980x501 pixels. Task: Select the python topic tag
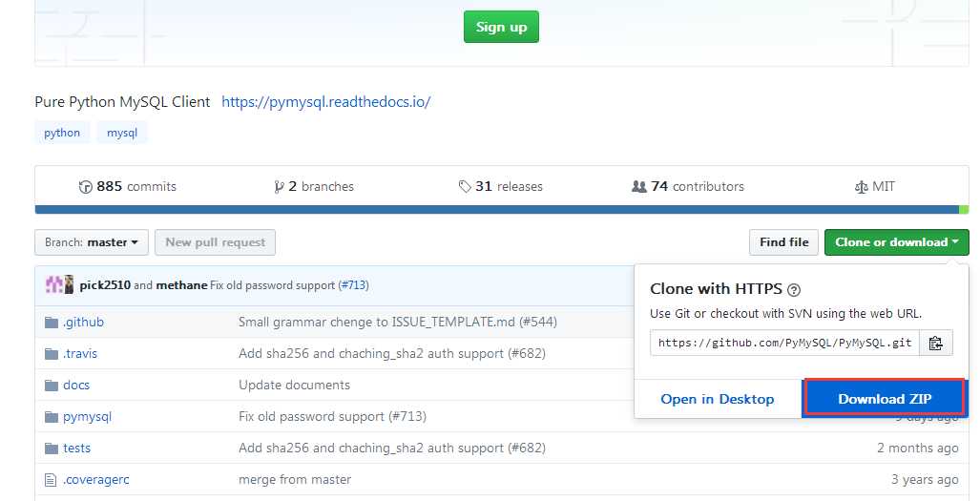point(62,133)
